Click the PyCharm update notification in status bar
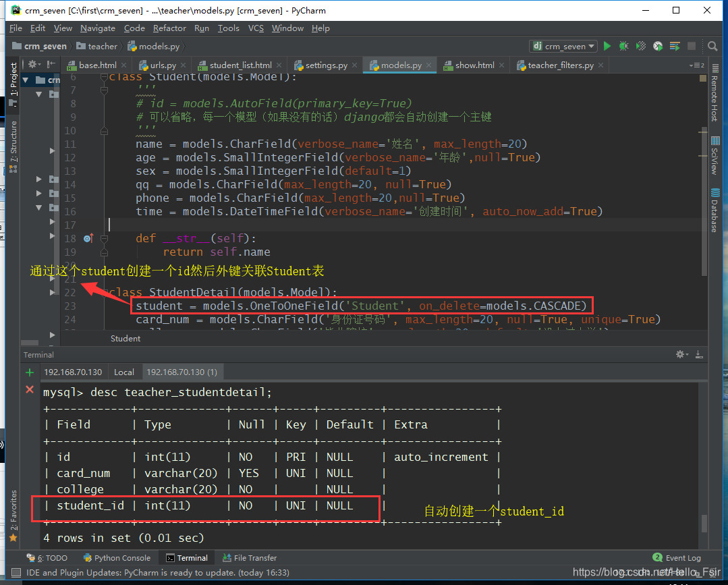This screenshot has width=728, height=585. (x=157, y=573)
